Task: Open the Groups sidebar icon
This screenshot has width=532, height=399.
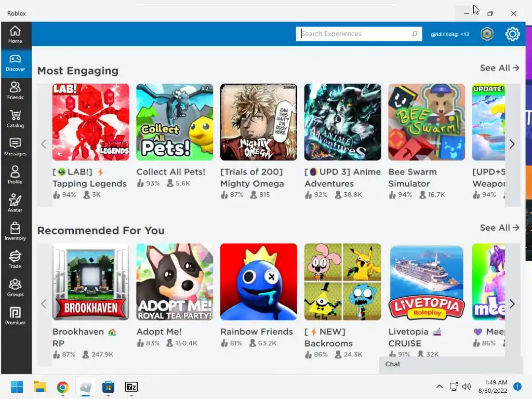Action: coord(15,288)
